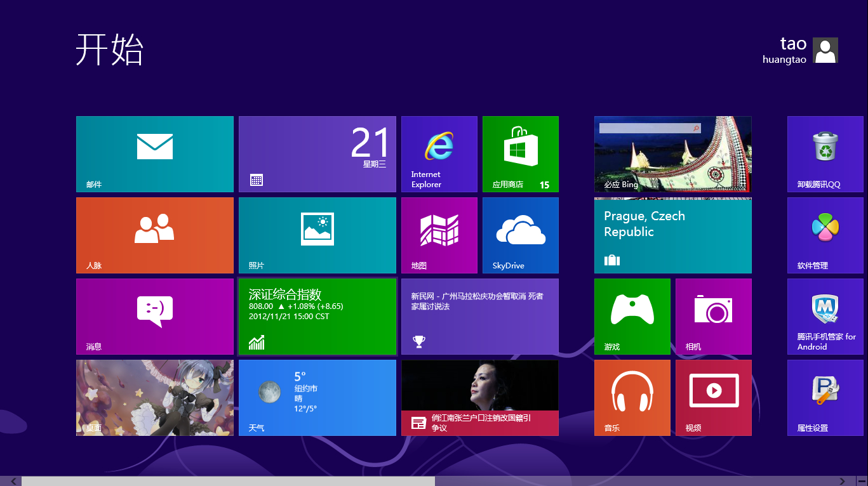Viewport: 868px width, 486px height.
Task: Open the Messaging (消息) tile
Action: [x=155, y=317]
